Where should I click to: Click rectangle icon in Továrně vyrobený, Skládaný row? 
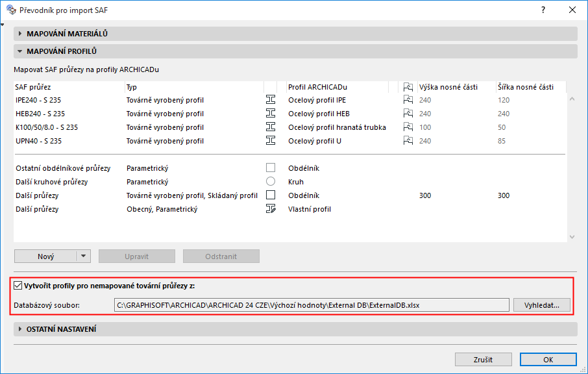[x=271, y=195]
